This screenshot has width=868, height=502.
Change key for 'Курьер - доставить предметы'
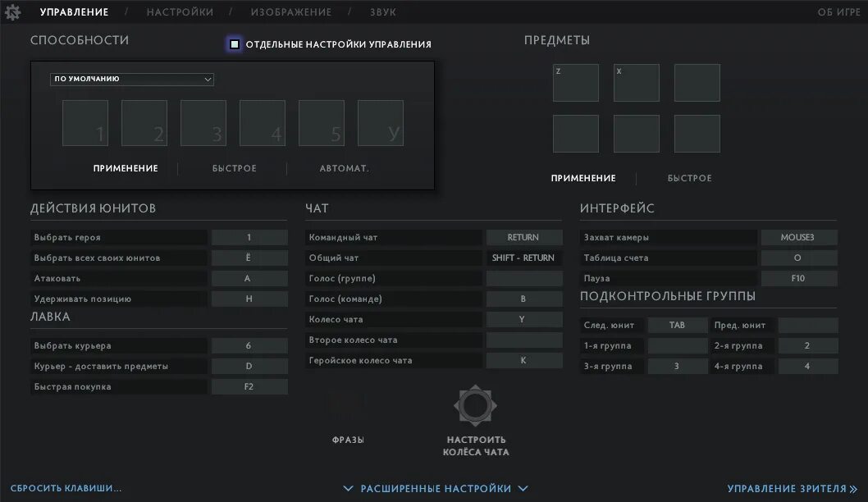[x=249, y=367]
